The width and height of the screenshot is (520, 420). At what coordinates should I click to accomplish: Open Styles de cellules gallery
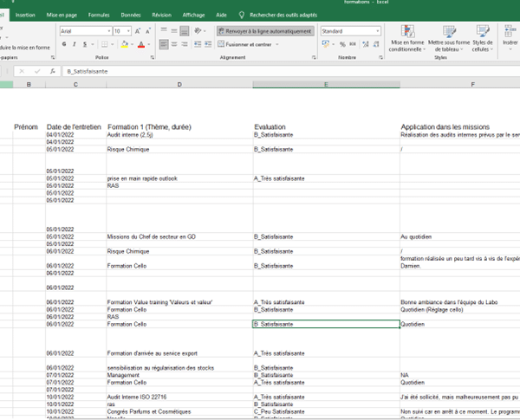pyautogui.click(x=483, y=38)
